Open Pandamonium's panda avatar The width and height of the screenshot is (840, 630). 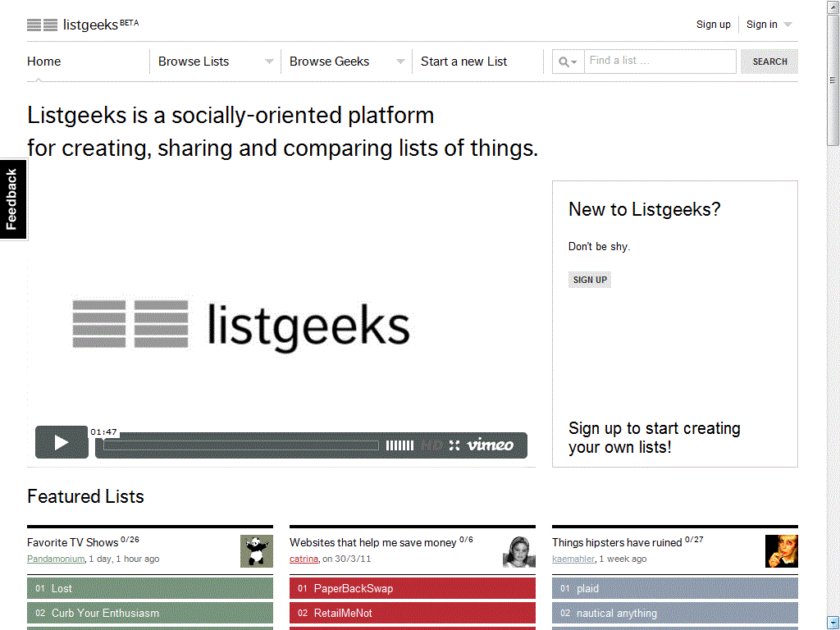[257, 551]
